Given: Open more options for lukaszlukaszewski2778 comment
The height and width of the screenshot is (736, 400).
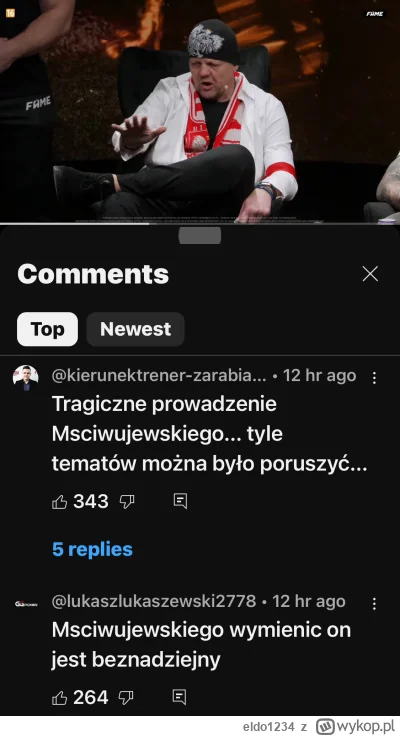Looking at the screenshot, I should point(374,604).
